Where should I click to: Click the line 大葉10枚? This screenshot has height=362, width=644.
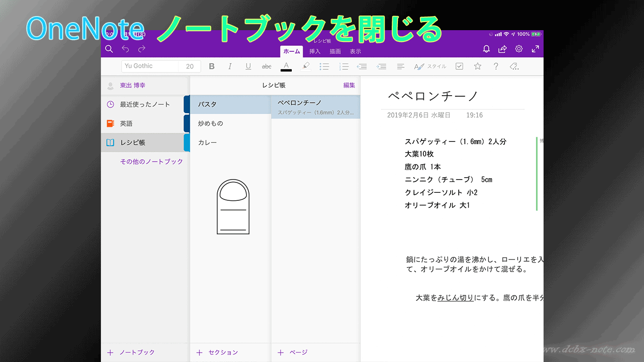click(x=419, y=154)
